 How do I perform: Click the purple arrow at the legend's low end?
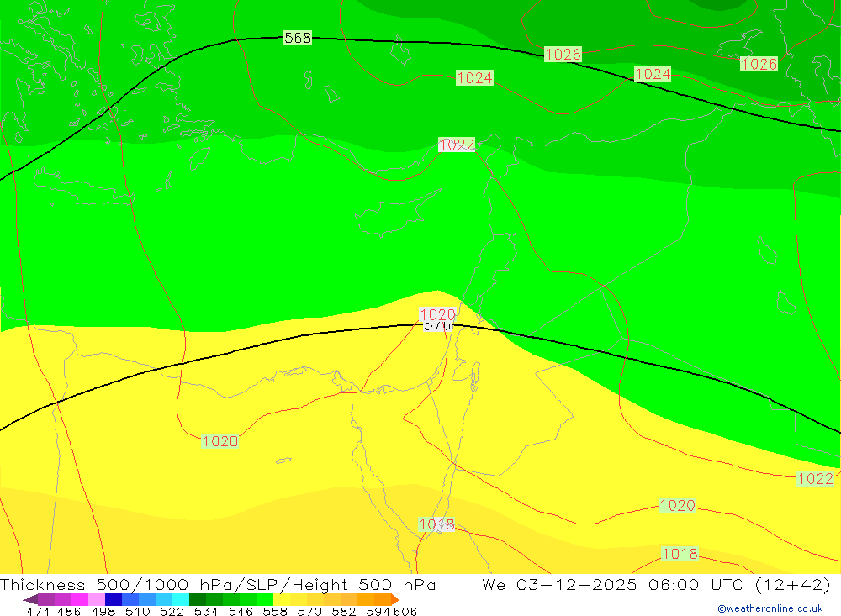[x=30, y=599]
